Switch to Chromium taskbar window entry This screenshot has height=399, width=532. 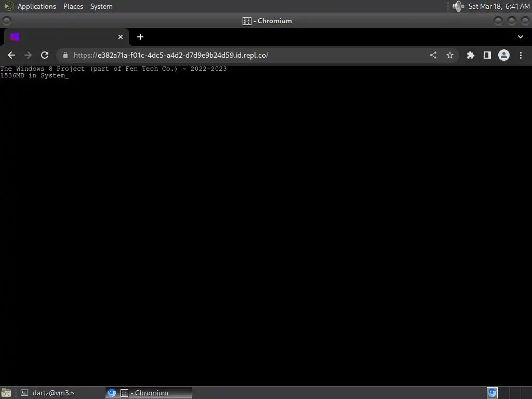[x=149, y=393]
